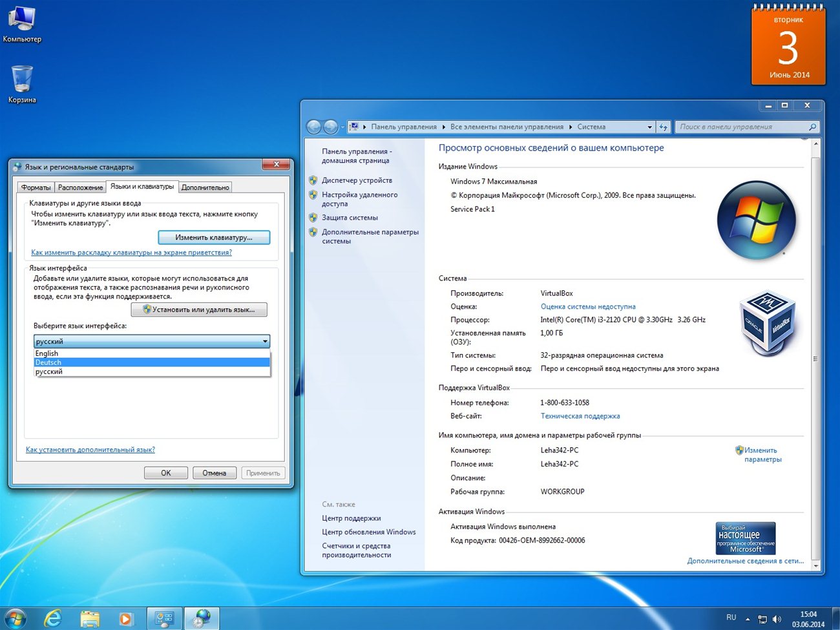Open Центр обновления Windows
Viewport: 840px width, 630px height.
tap(368, 532)
